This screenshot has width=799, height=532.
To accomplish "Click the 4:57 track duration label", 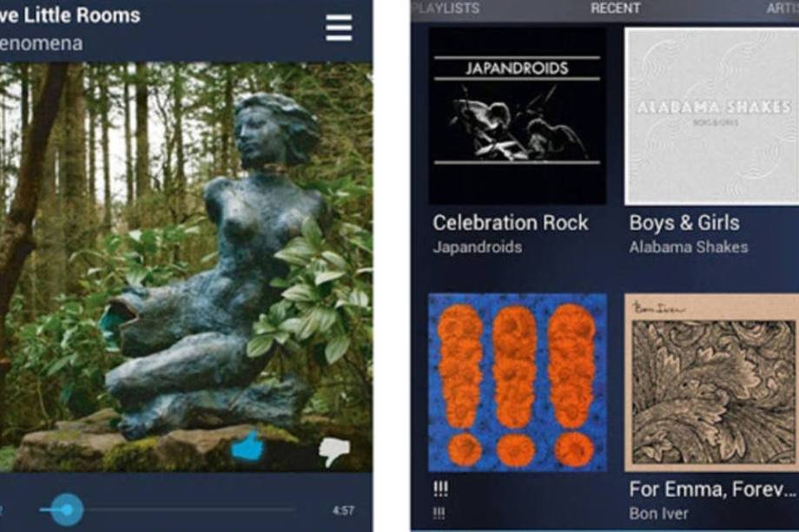I will point(343,510).
